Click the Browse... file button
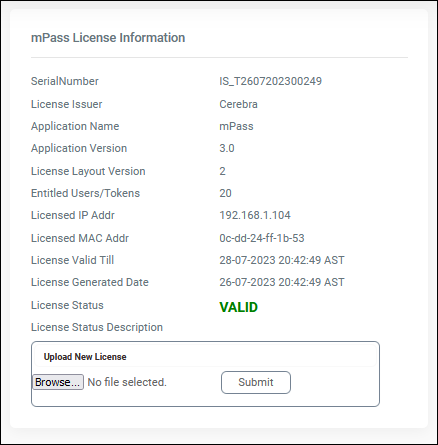Image resolution: width=438 pixels, height=445 pixels. [58, 382]
